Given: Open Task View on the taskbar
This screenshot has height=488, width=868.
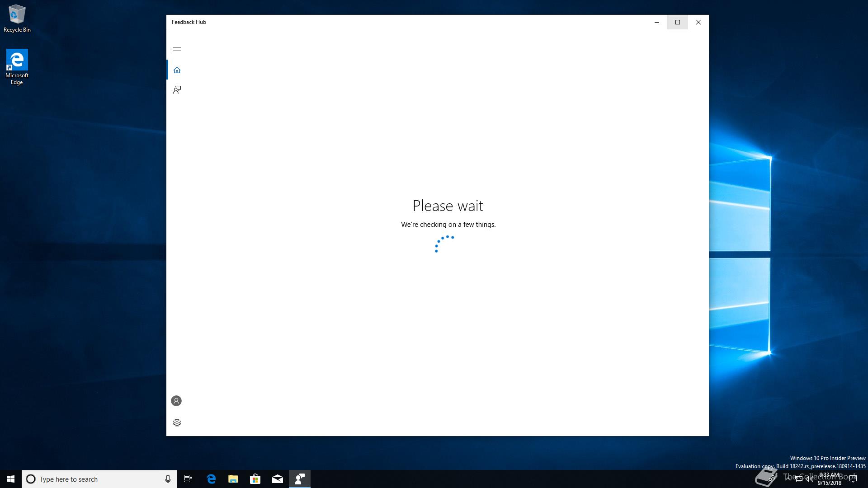Looking at the screenshot, I should point(188,479).
